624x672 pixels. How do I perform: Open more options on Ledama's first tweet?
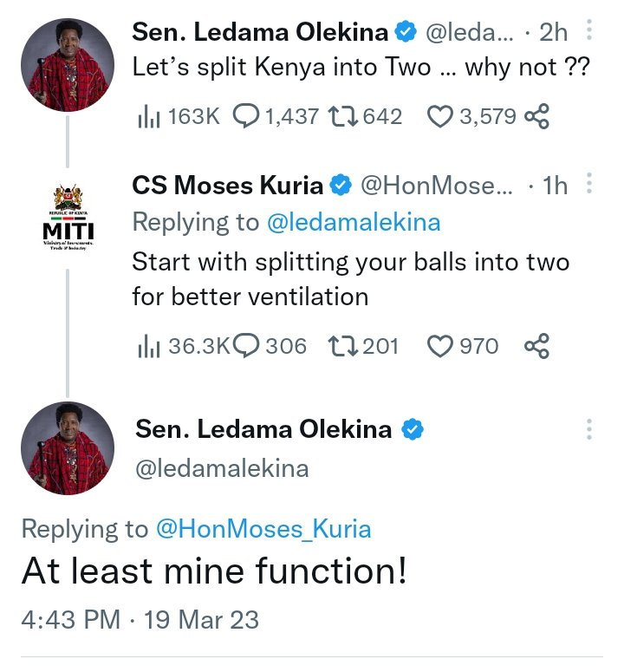[x=589, y=33]
